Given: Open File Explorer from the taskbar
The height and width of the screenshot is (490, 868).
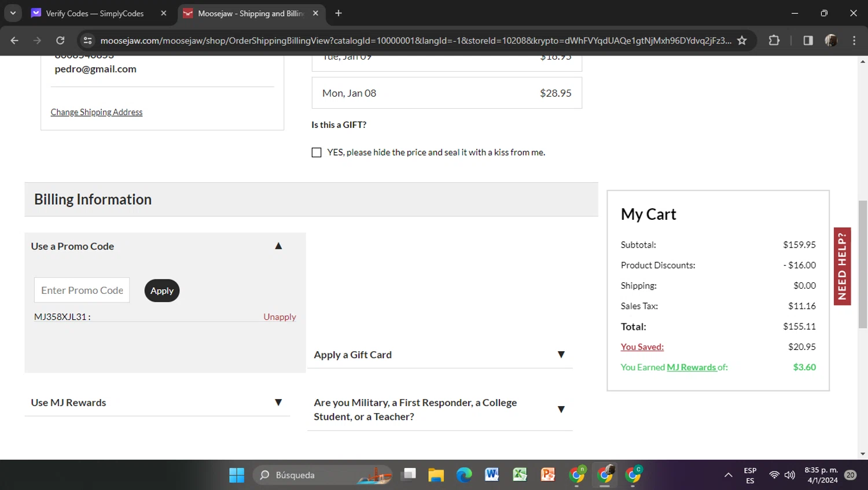Looking at the screenshot, I should point(436,475).
